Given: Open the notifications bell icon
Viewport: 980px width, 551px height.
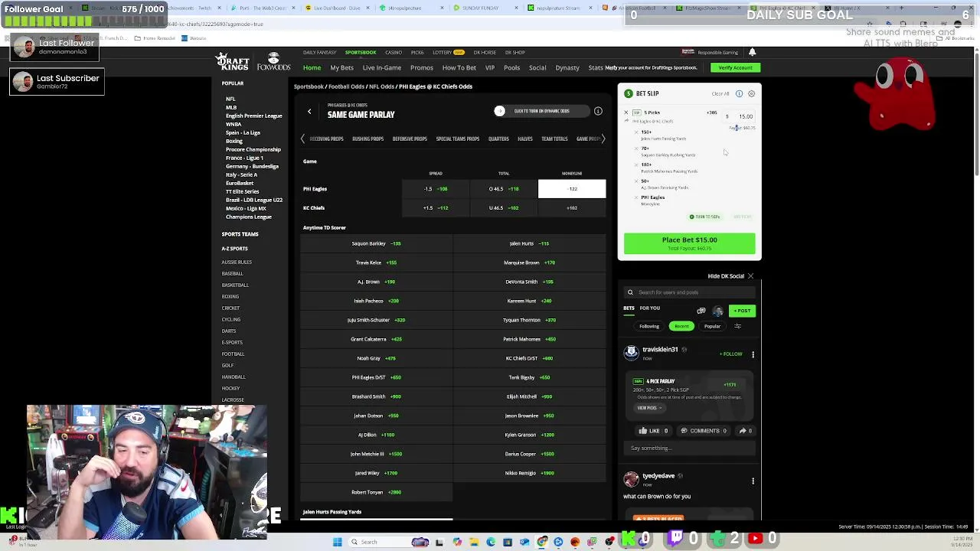Looking at the screenshot, I should [x=752, y=52].
